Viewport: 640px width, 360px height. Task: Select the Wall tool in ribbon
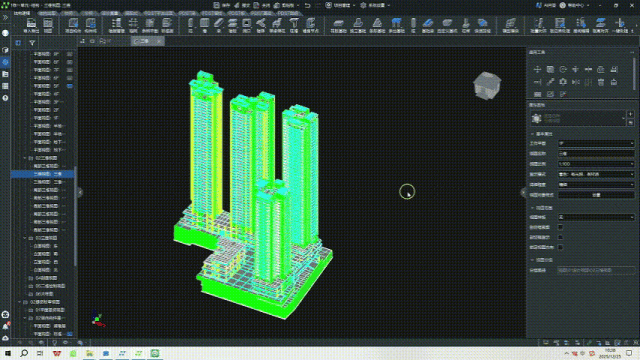tap(204, 25)
